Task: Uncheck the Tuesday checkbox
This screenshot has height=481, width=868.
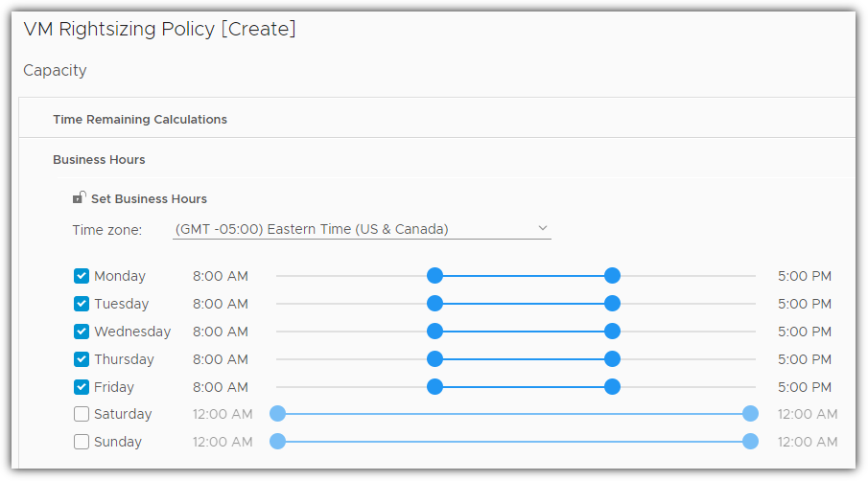Action: point(82,304)
